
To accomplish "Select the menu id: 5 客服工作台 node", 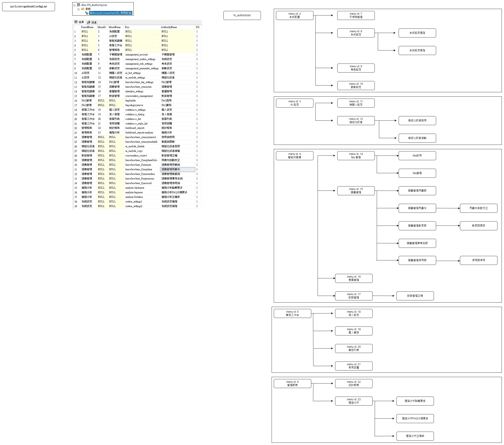I will (292, 313).
